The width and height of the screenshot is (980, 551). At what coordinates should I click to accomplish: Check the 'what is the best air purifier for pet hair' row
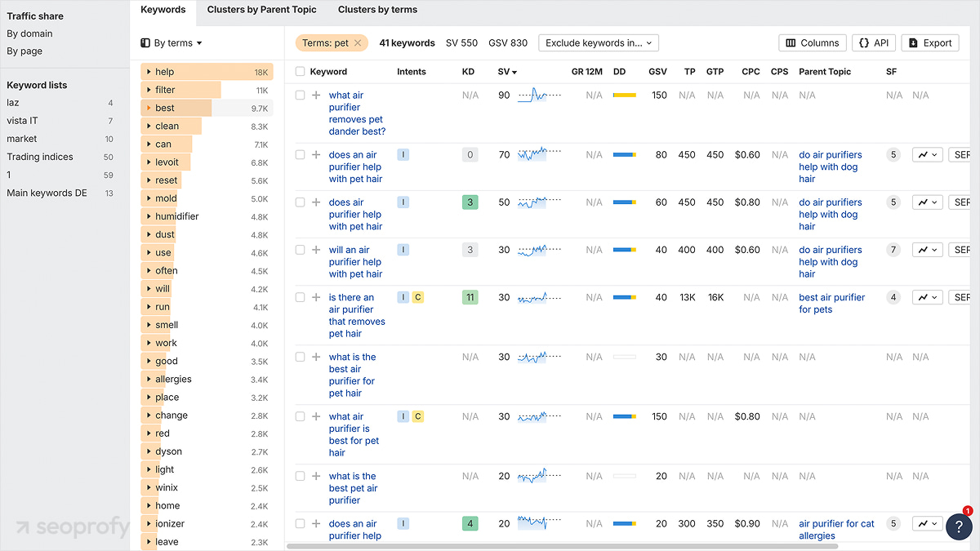coord(300,357)
